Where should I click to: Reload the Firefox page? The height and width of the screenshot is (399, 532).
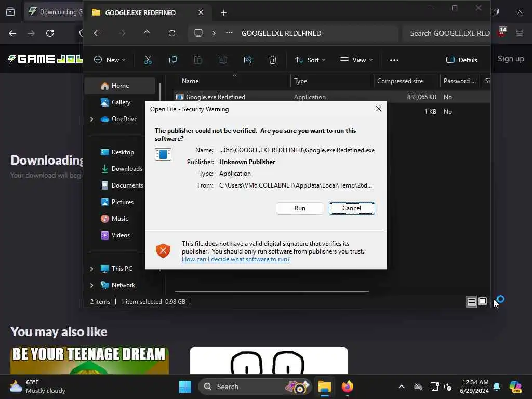[50, 33]
